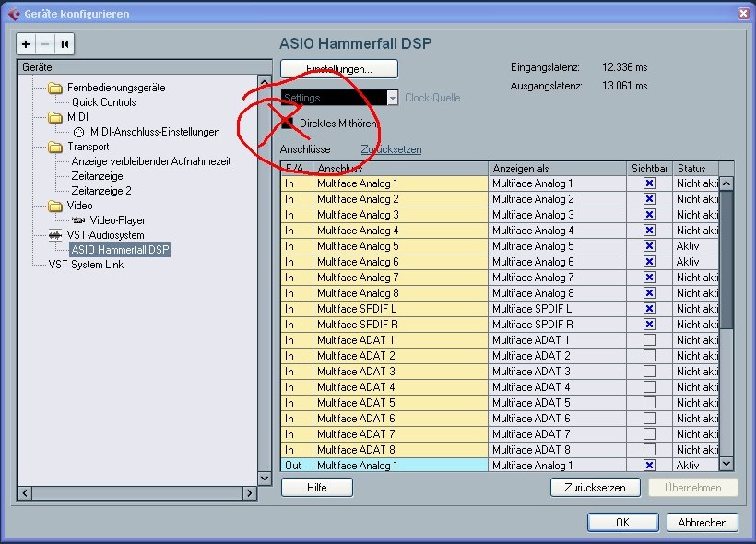756x544 pixels.
Task: Click Anschluss cell Multiface ADAT 5
Action: pyautogui.click(x=401, y=403)
